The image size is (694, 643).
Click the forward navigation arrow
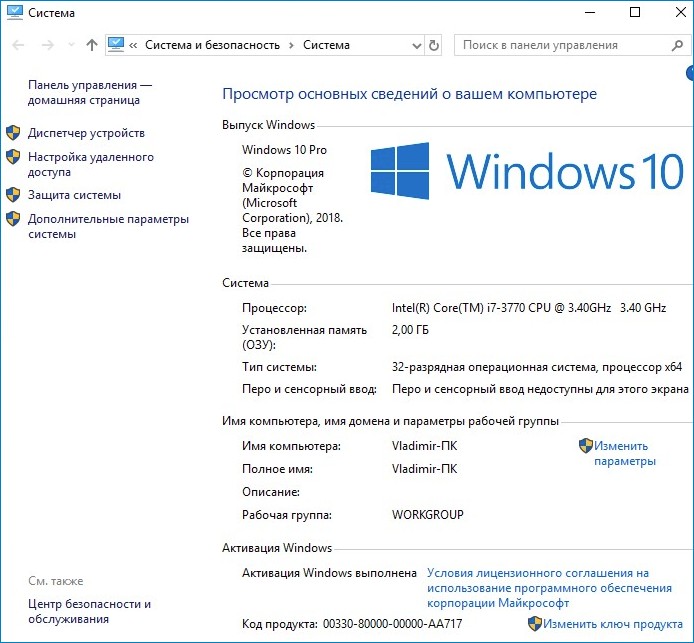[x=47, y=45]
